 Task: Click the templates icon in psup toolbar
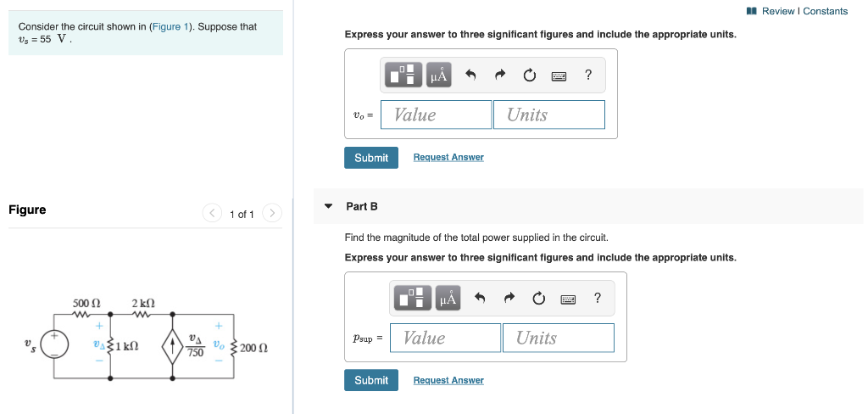click(412, 298)
